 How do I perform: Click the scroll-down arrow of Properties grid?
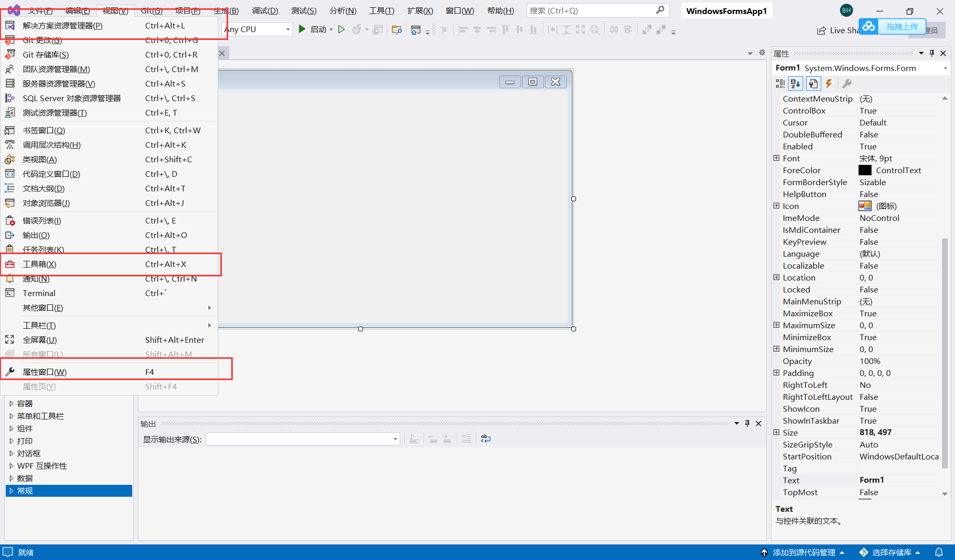[945, 494]
